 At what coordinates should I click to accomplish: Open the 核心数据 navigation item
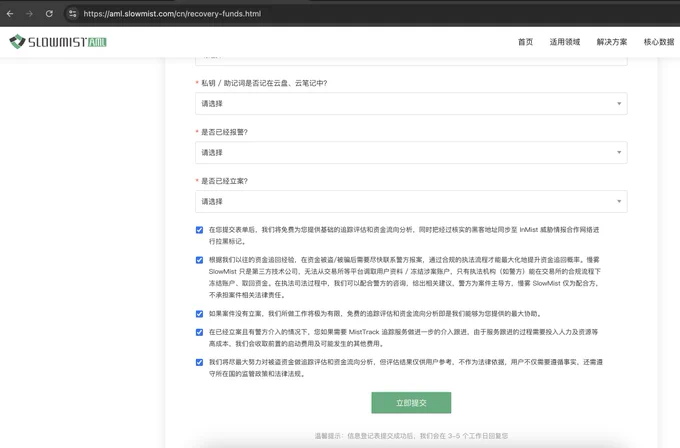659,42
